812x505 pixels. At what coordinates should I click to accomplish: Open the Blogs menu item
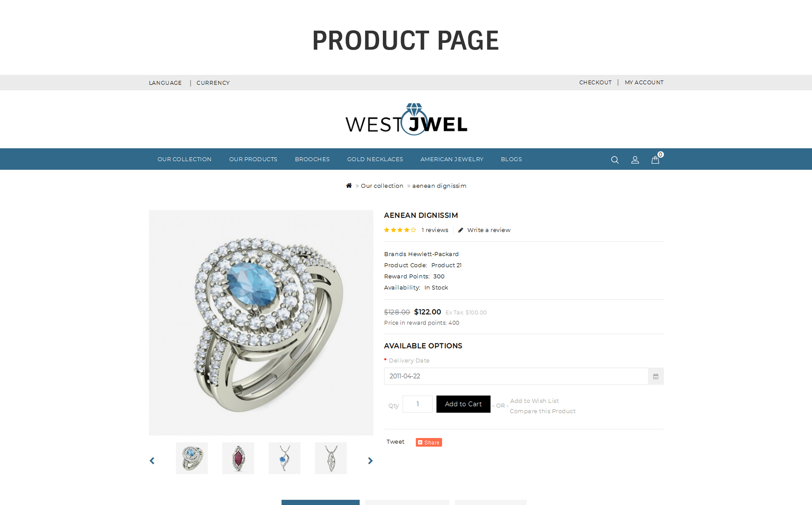(511, 159)
